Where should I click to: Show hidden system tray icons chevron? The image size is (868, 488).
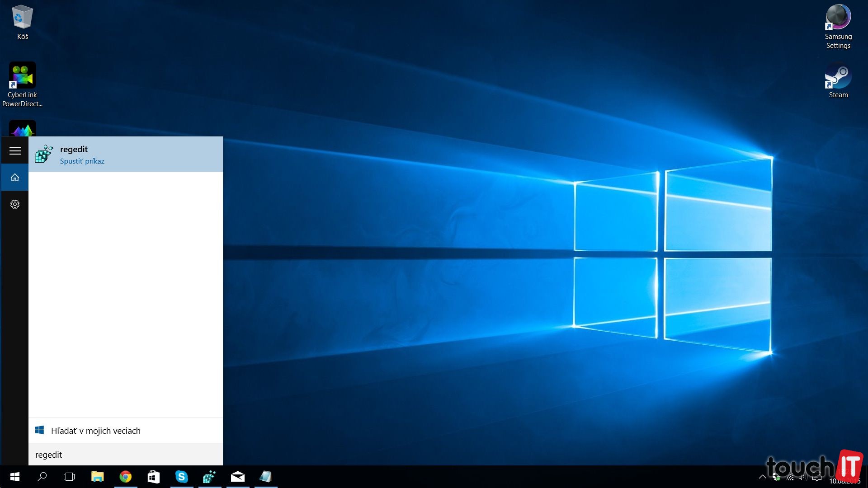tap(762, 477)
